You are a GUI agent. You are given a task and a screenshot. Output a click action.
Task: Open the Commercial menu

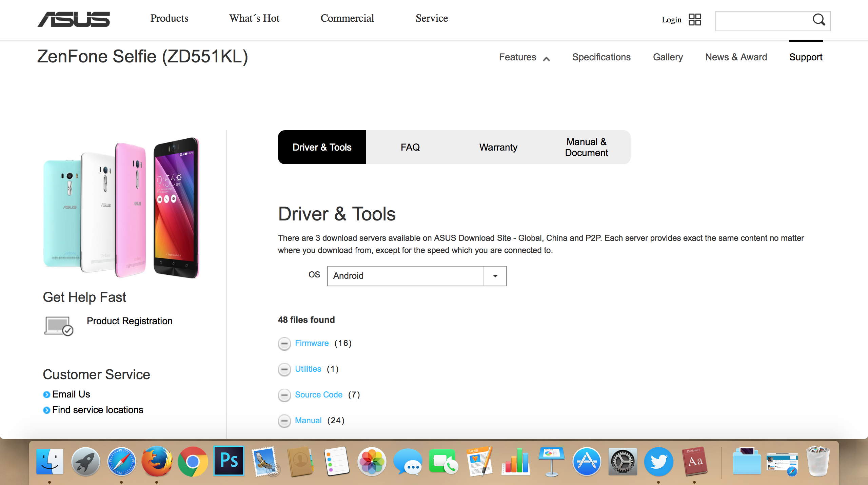347,18
